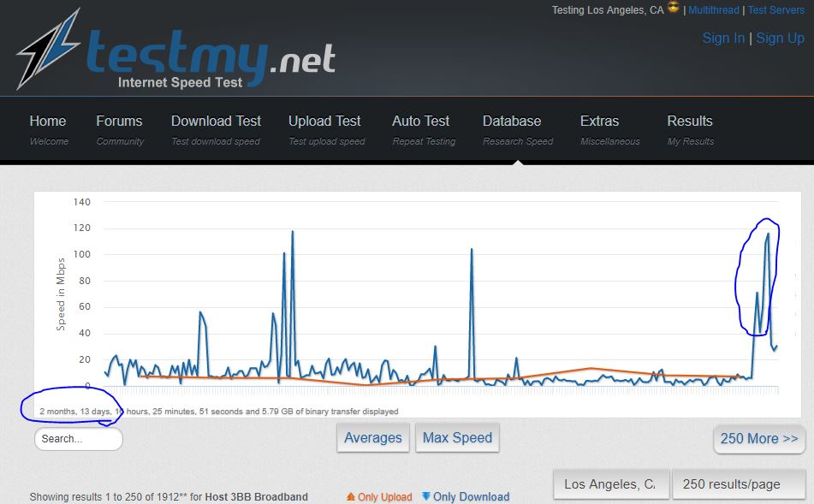
Task: Click the Testing Los Angeles, CA text
Action: 608,10
